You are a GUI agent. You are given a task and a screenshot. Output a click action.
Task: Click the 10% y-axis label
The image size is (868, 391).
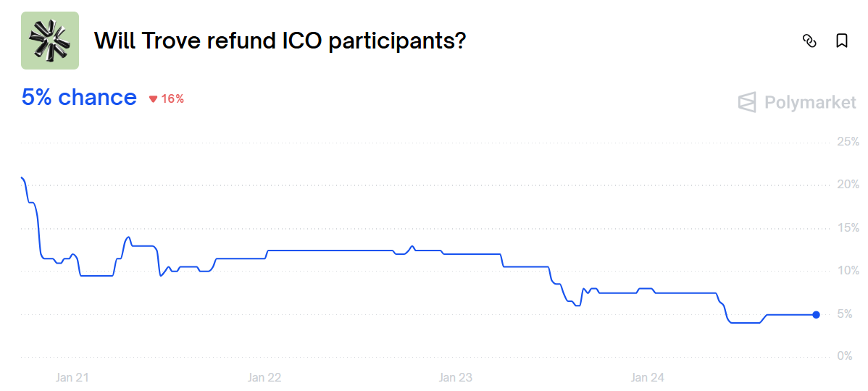pyautogui.click(x=848, y=271)
